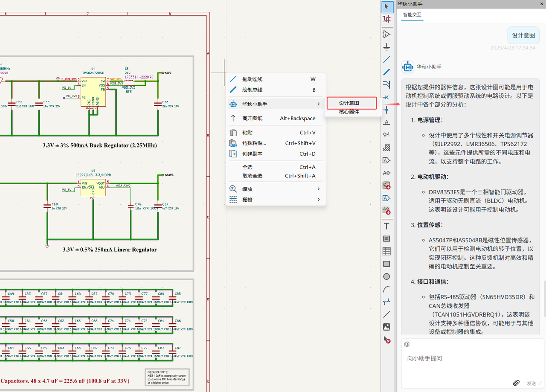
Task: Select the draw circle tool
Action: click(387, 276)
